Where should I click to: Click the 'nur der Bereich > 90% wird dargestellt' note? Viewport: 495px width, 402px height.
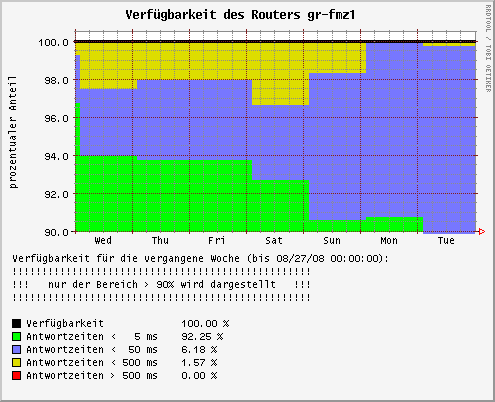pyautogui.click(x=162, y=284)
